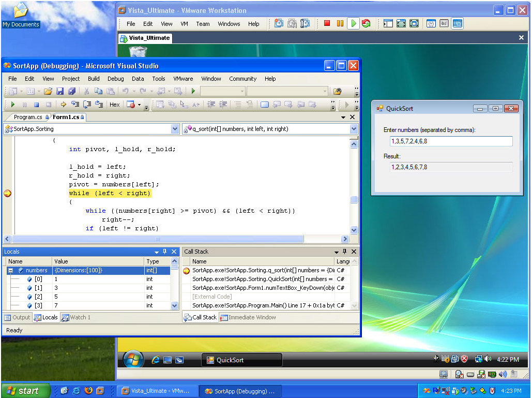Click the VMware Show Sidebar icon
The image size is (532, 398).
coord(388,23)
